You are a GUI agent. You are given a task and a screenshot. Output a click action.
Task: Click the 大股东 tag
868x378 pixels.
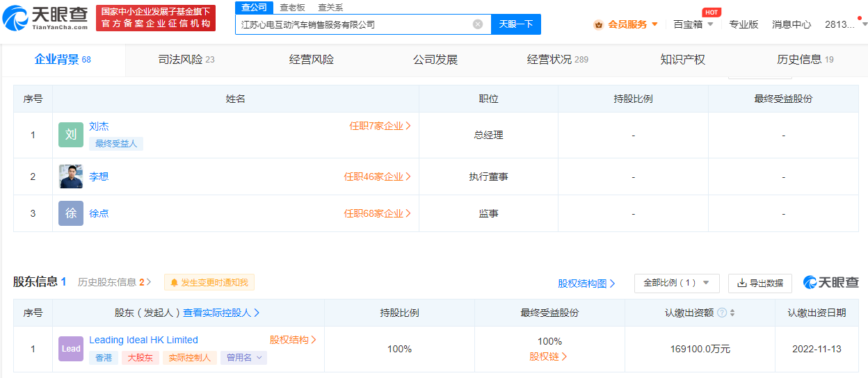click(141, 358)
